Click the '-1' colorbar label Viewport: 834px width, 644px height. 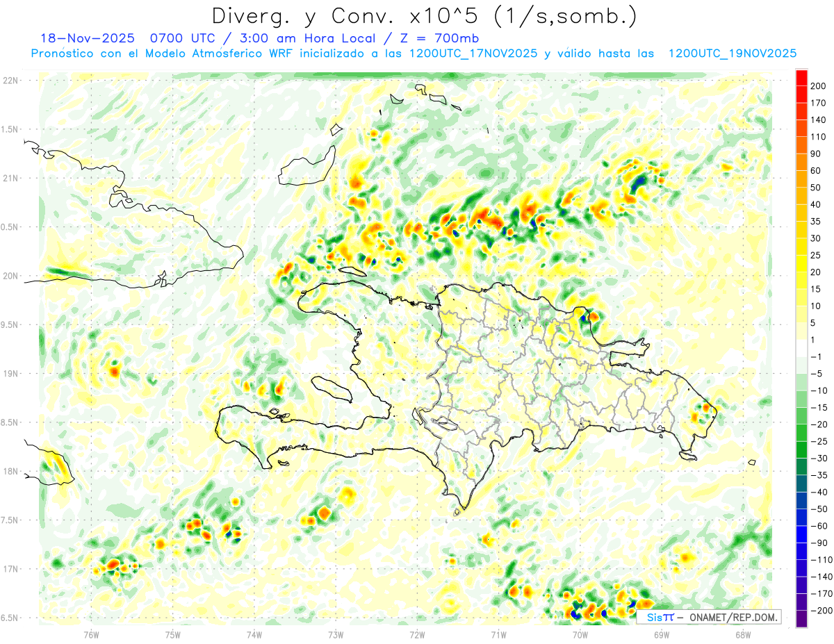pos(816,357)
